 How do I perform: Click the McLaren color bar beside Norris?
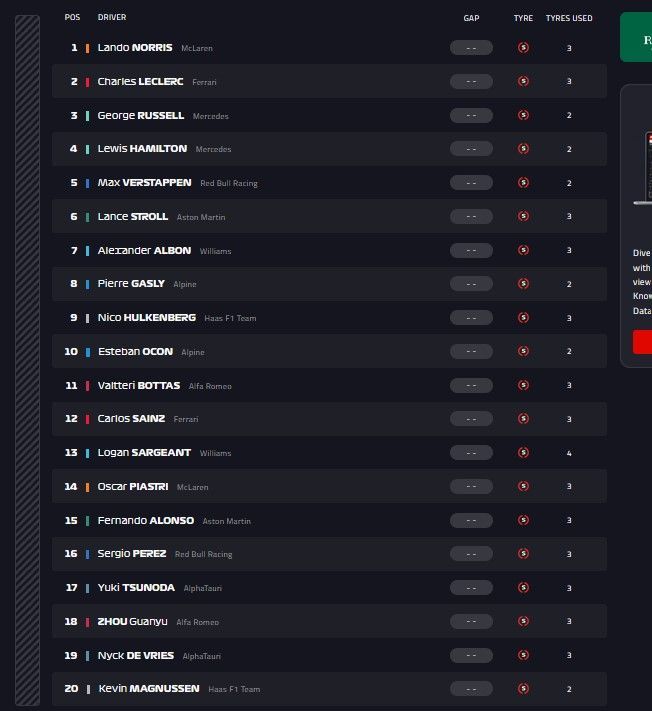pos(88,48)
